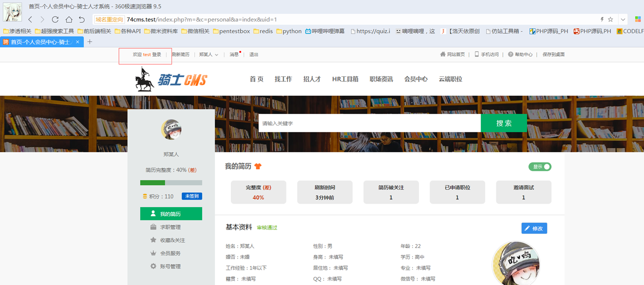Go to 会员中心 in the navigation
Image resolution: width=644 pixels, height=285 pixels.
point(416,79)
